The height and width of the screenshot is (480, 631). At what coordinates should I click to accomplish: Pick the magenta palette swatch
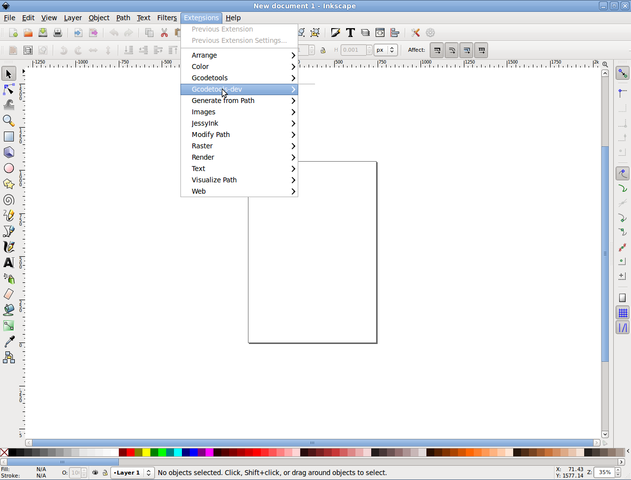tap(209, 453)
